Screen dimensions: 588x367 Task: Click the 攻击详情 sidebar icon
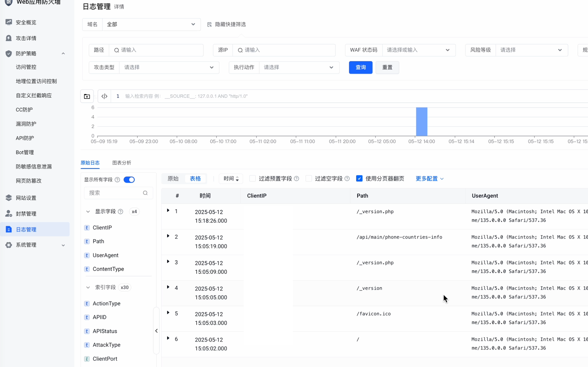point(9,38)
